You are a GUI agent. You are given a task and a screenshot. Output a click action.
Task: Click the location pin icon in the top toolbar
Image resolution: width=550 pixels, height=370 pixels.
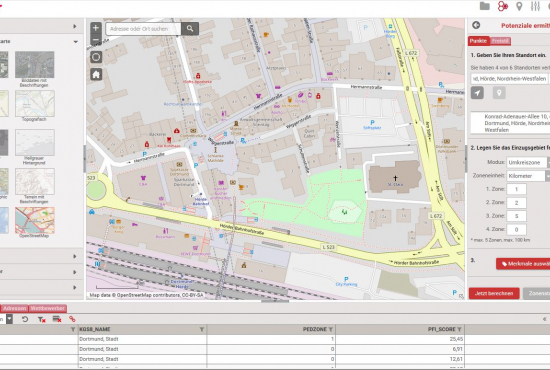click(x=519, y=6)
